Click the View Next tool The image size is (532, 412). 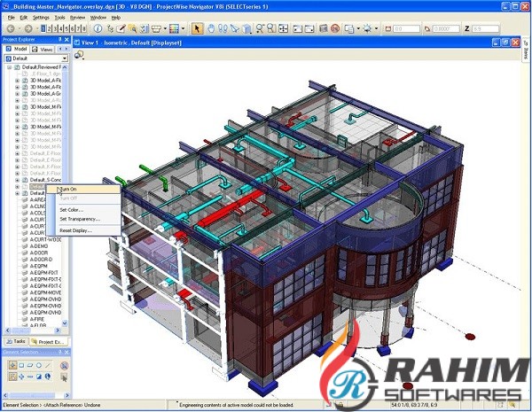coord(309,29)
